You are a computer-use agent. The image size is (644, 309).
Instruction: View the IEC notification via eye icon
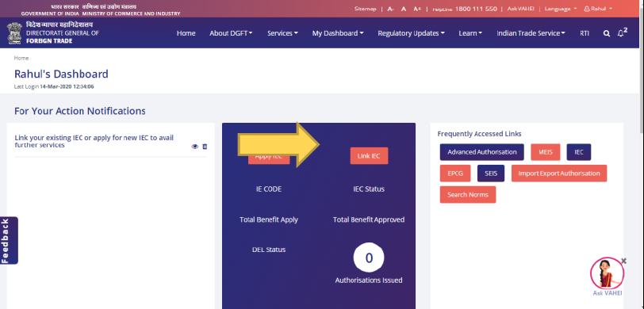[x=194, y=147]
